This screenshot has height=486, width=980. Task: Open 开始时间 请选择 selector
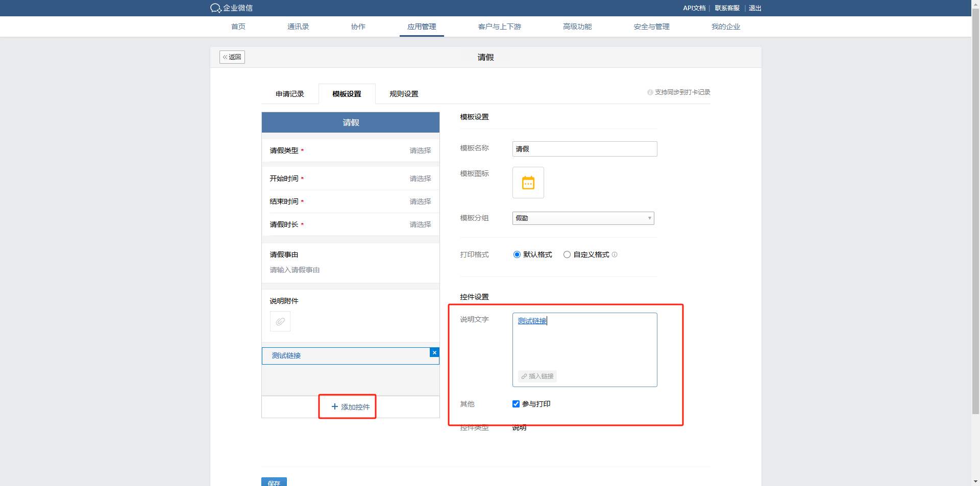(x=420, y=178)
